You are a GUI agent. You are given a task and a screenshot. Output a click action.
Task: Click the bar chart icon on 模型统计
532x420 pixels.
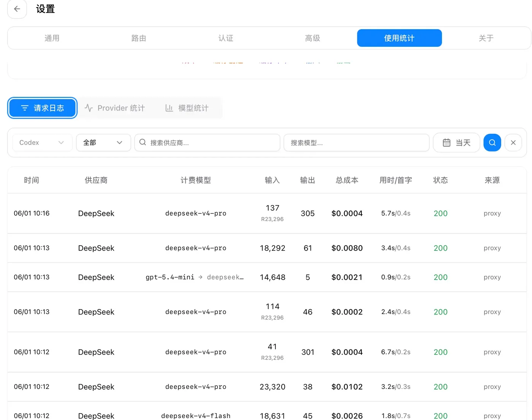coord(169,108)
